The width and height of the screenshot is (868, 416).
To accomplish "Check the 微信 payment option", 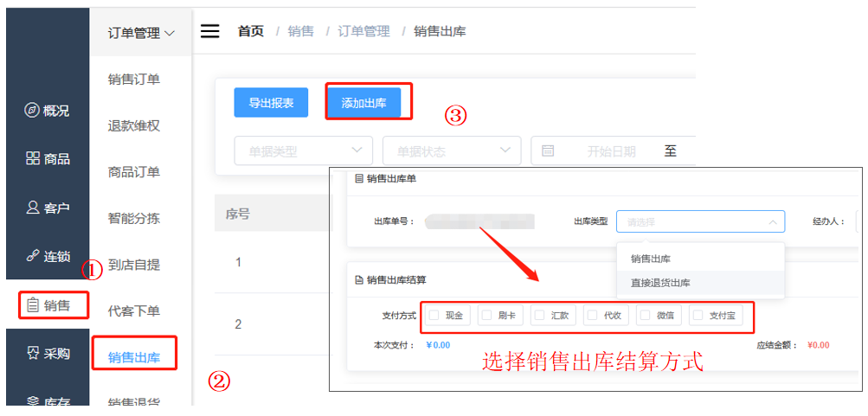I will [x=659, y=316].
